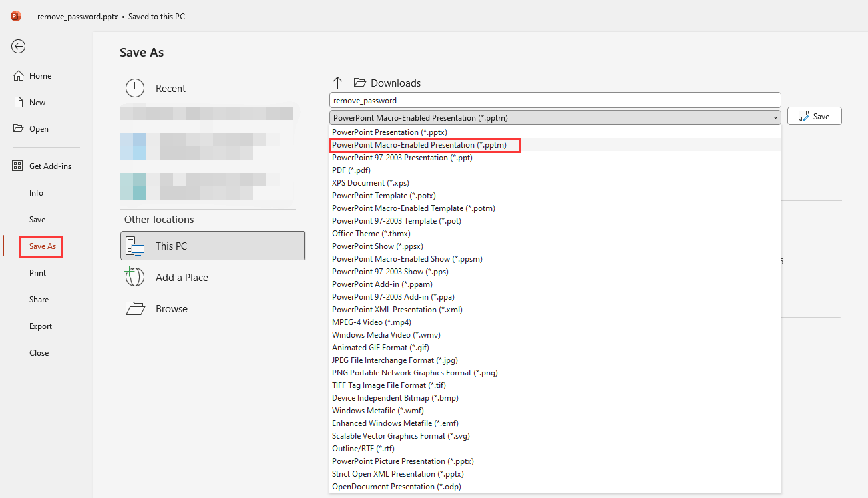
Task: Choose MPEG-4 Video (*.mp4)
Action: (x=555, y=322)
